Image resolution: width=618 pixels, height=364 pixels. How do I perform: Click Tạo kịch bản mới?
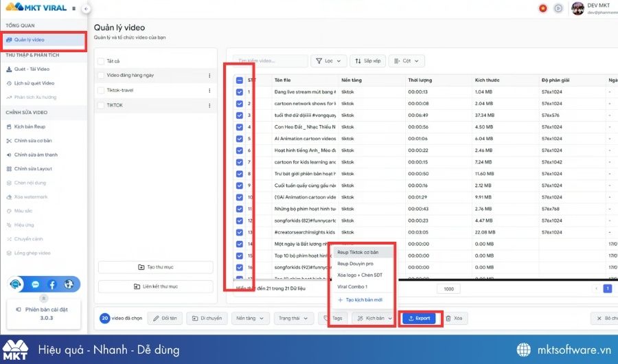click(360, 299)
